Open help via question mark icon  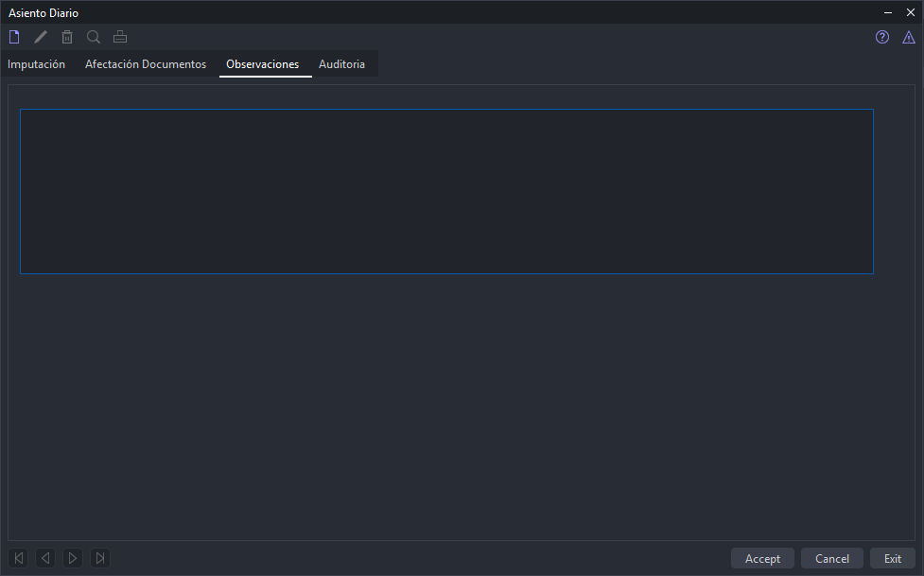coord(882,38)
